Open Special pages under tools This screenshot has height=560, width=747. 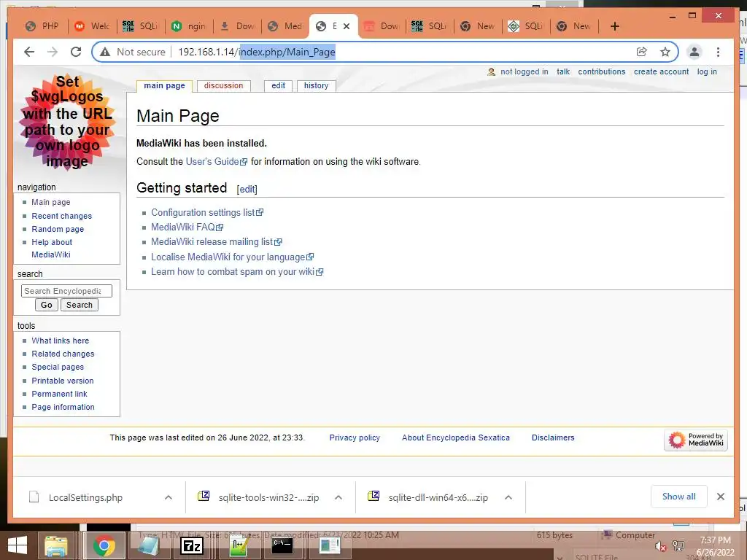[x=58, y=367]
